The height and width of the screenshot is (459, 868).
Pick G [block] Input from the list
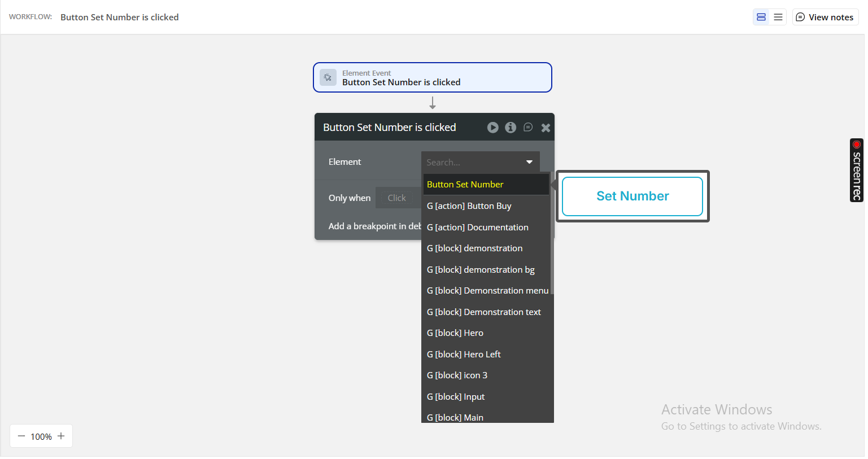(487, 397)
